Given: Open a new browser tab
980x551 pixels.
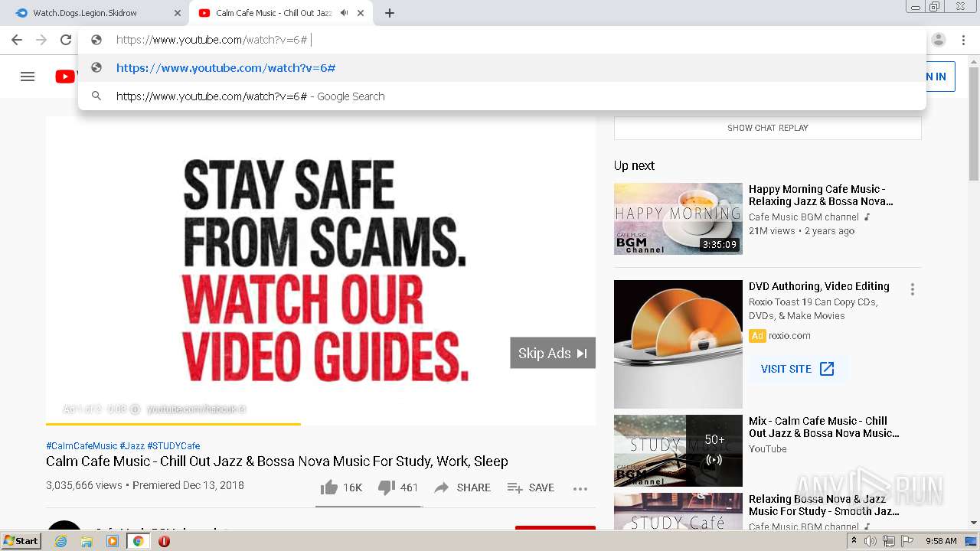Looking at the screenshot, I should point(390,13).
